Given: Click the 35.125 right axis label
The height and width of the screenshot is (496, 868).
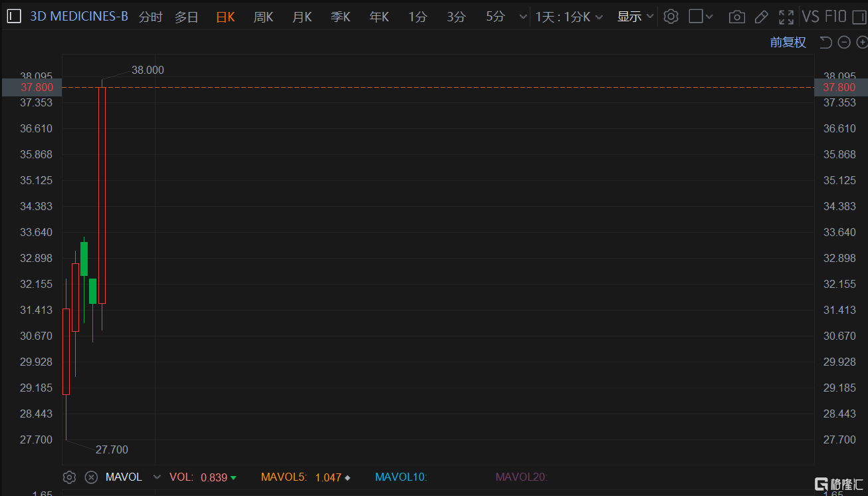Looking at the screenshot, I should click(x=839, y=180).
